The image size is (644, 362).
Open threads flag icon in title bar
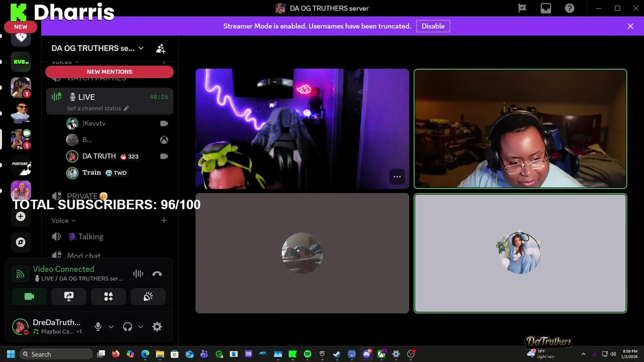pos(522,8)
